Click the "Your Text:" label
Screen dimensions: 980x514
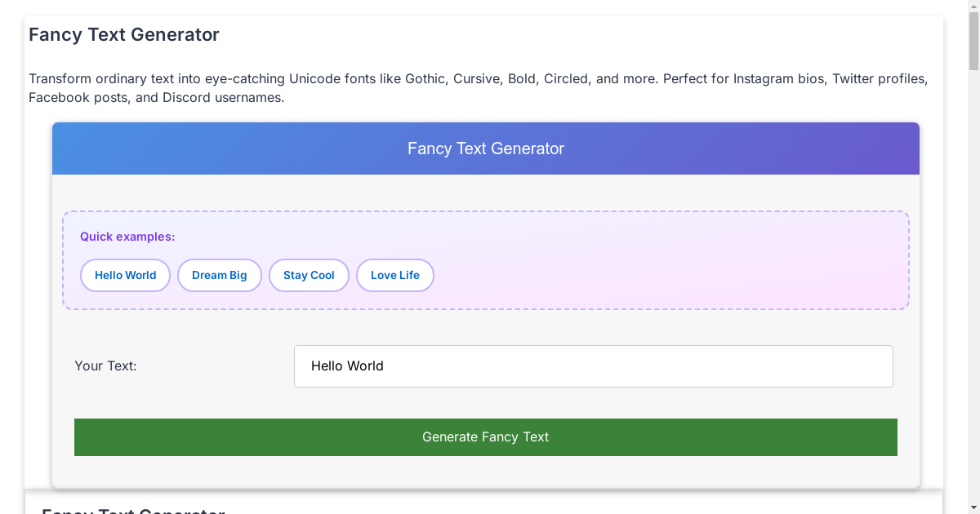click(105, 366)
